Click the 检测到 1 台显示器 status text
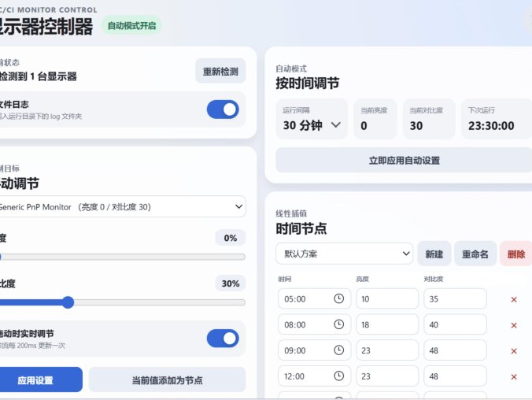Viewport: 532px width, 400px height. point(38,76)
